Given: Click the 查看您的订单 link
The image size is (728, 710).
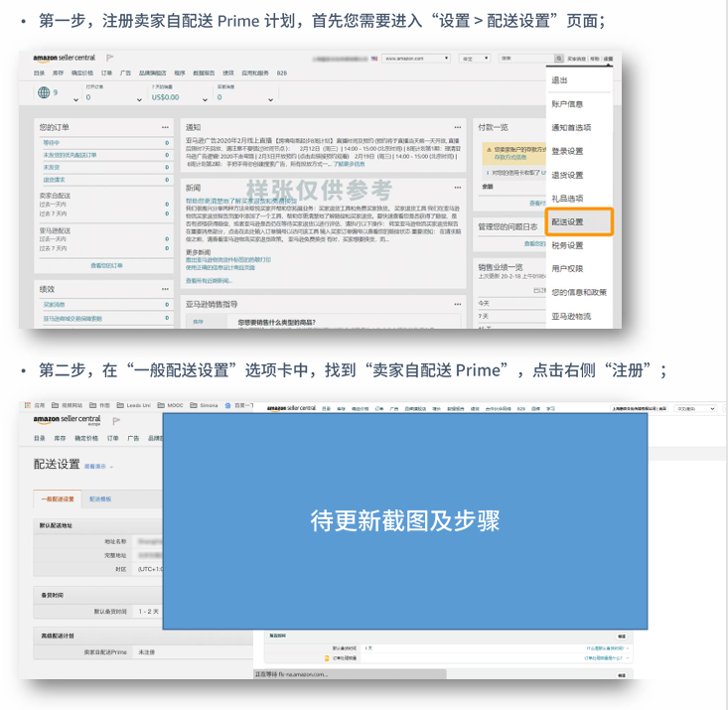Looking at the screenshot, I should pos(106,265).
